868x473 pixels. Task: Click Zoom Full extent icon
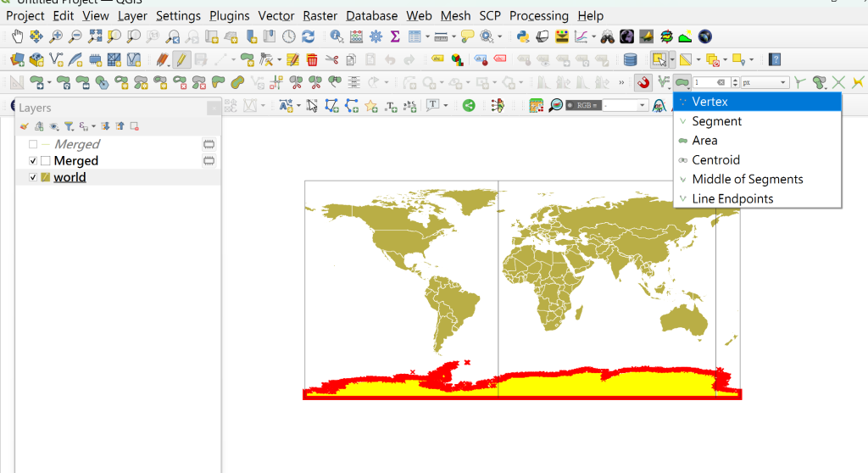[x=95, y=36]
